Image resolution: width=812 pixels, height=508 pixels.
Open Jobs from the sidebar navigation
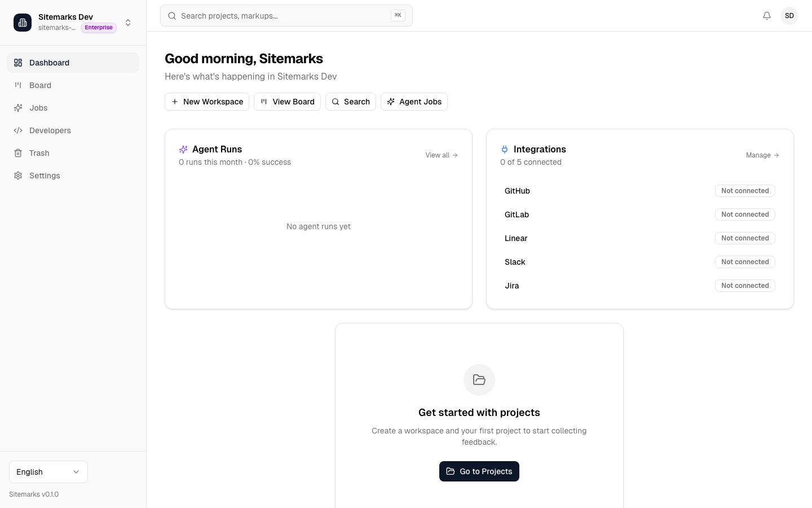click(38, 108)
